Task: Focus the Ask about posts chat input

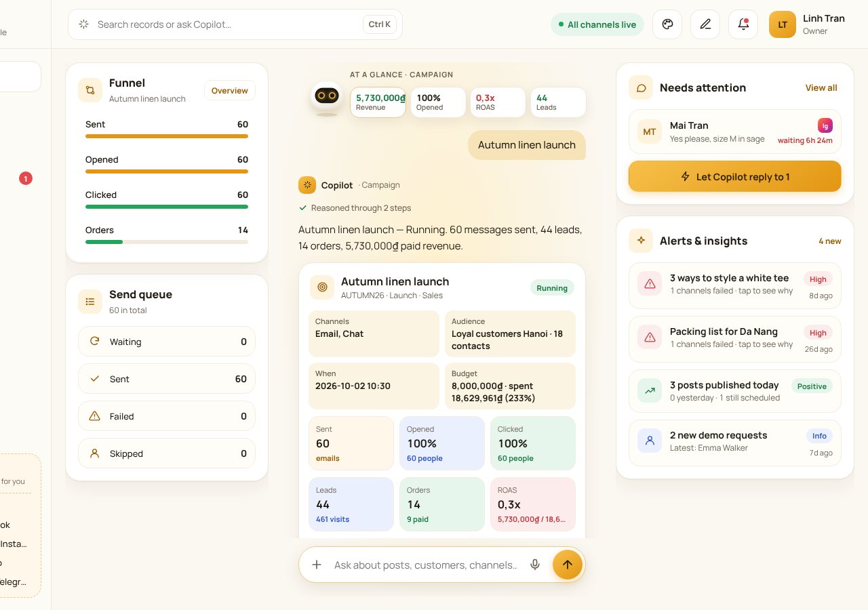Action: 426,565
